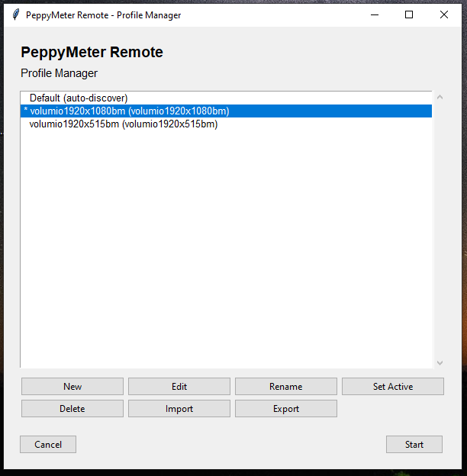Viewport: 467px width, 476px height.
Task: Dismiss the dialog with Cancel
Action: [x=48, y=445]
